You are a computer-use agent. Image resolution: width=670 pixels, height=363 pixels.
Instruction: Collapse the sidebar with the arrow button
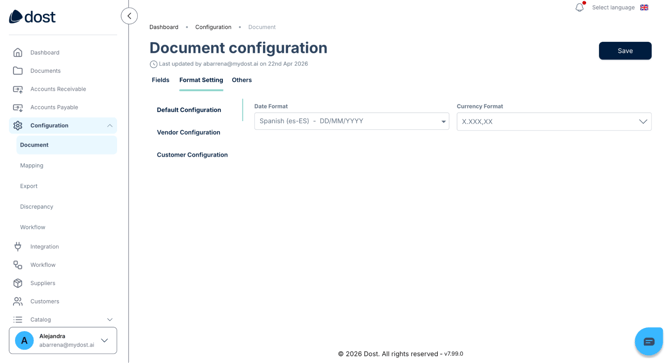click(129, 16)
